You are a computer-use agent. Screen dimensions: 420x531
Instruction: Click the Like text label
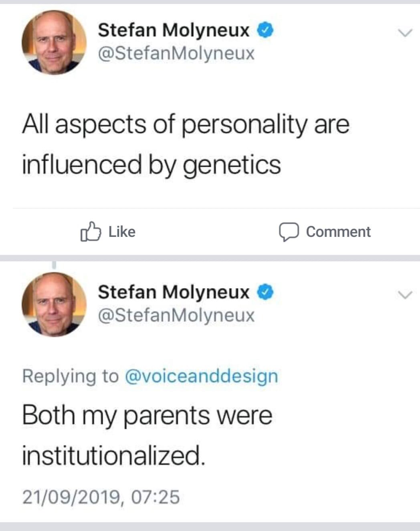click(122, 232)
